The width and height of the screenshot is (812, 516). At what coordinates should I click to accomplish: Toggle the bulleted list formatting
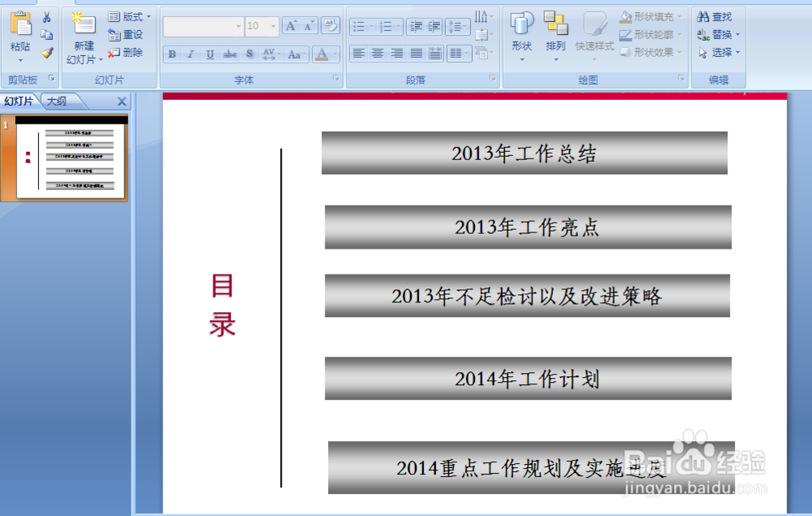tap(360, 27)
